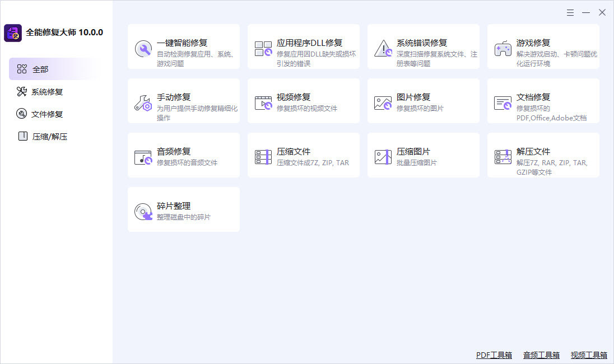Click the 全能修复大师 10.0.0 title text
Viewport: 614px width, 364px height.
[64, 32]
